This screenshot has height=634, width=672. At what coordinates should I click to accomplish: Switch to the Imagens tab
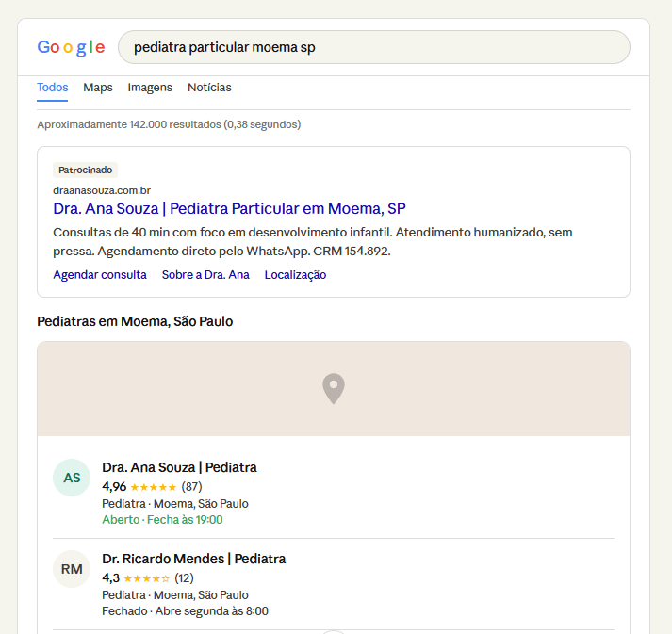pos(150,88)
